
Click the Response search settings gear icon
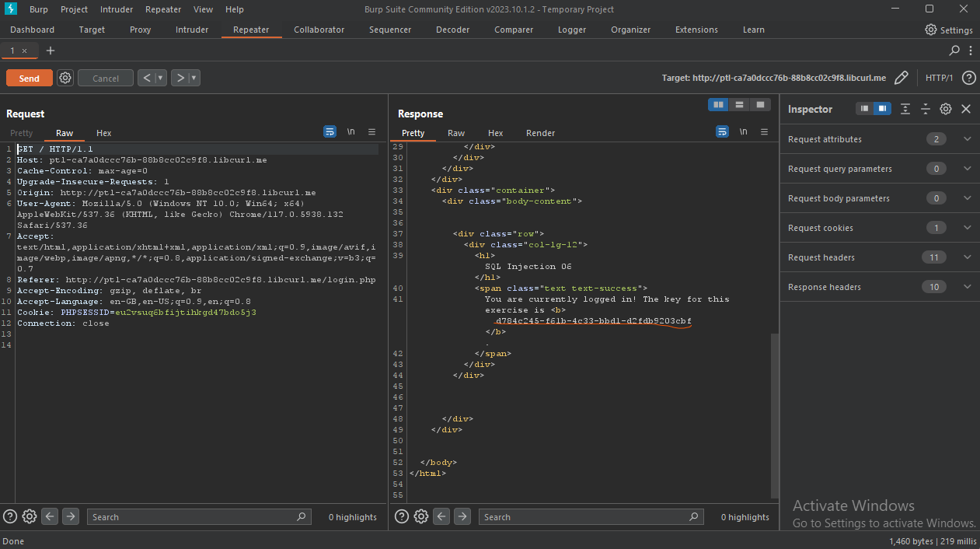420,516
